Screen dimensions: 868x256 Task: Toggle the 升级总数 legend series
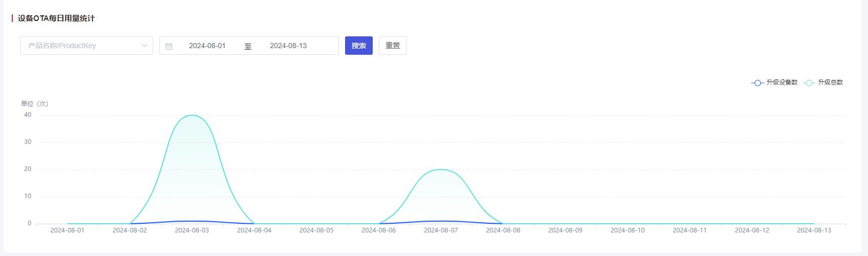point(823,82)
